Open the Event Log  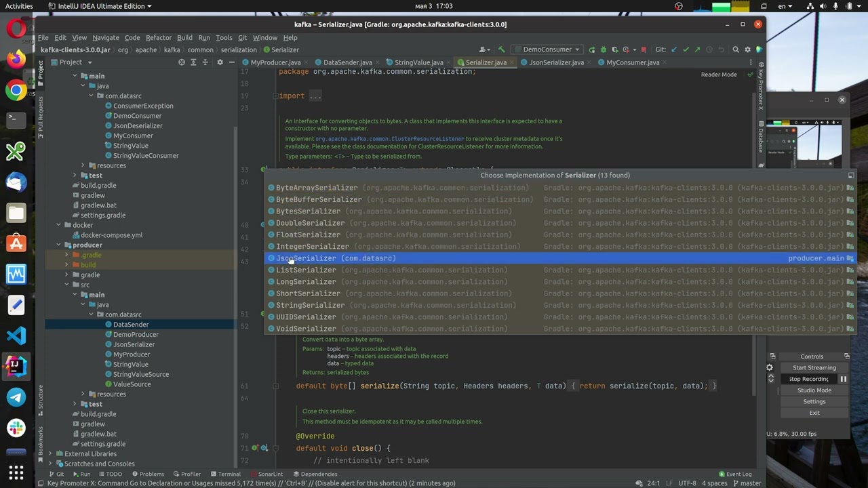tap(735, 474)
